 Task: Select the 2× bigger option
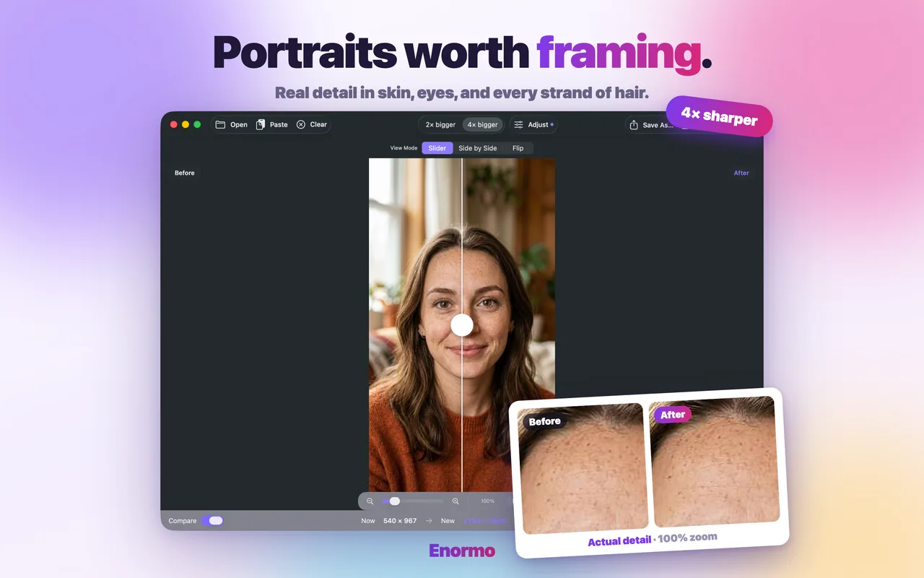(440, 124)
